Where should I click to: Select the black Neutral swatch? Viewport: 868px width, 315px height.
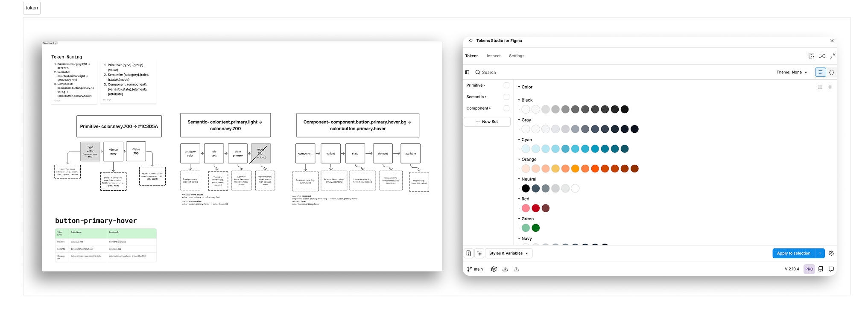coord(526,188)
